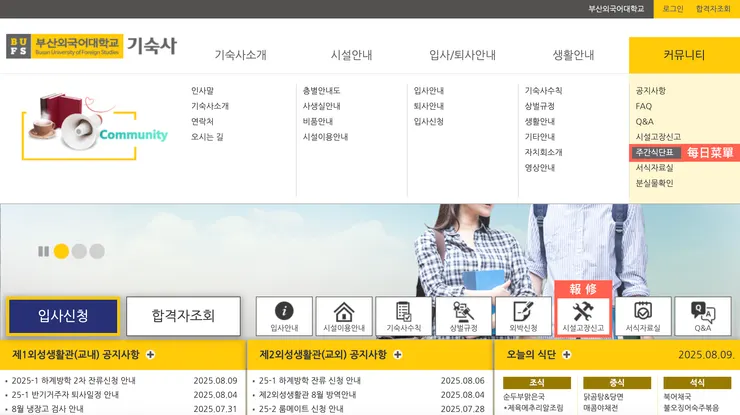Open the 상벌규정 gavel icon shortcut
This screenshot has height=415, width=740.
[463, 316]
